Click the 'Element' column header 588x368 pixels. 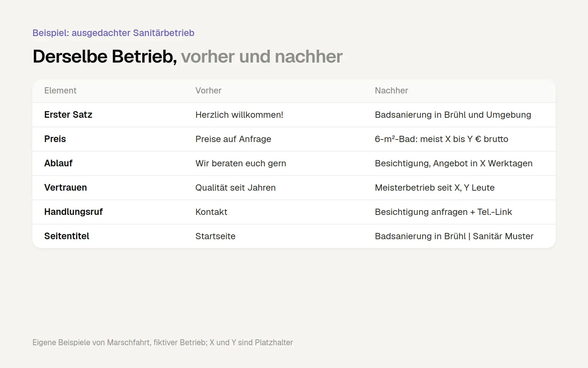pos(60,91)
